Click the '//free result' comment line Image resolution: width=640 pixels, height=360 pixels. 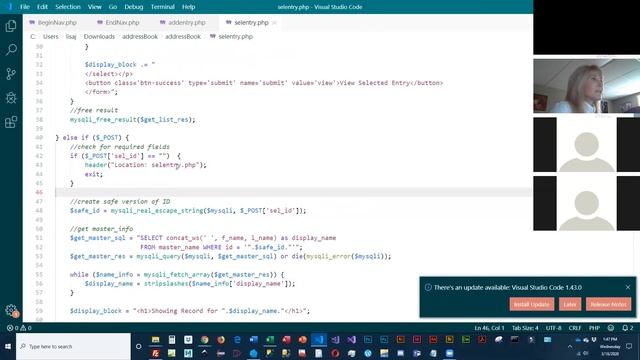(x=94, y=110)
